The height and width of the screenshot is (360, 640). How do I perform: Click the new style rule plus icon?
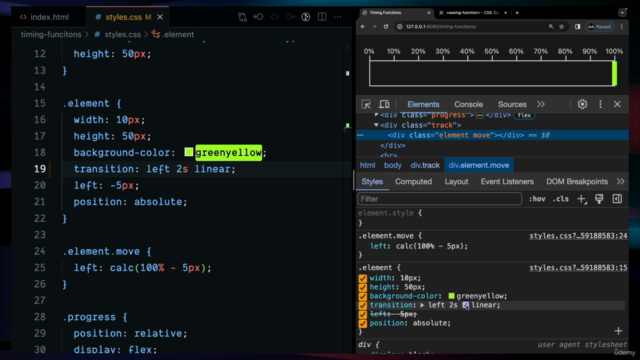581,199
